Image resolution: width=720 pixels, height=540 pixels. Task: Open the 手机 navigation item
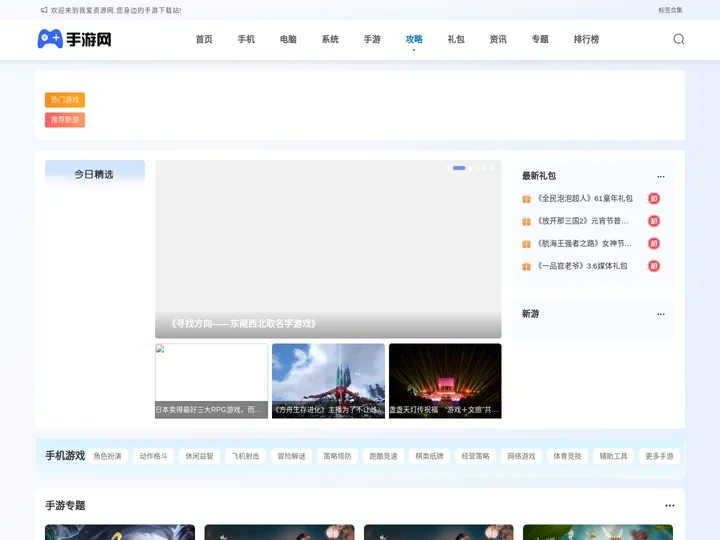click(246, 39)
